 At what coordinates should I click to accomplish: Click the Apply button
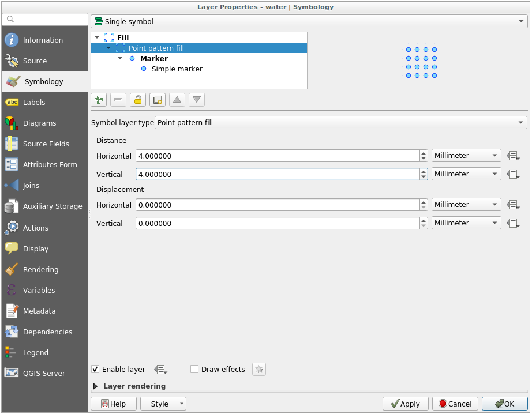(405, 404)
